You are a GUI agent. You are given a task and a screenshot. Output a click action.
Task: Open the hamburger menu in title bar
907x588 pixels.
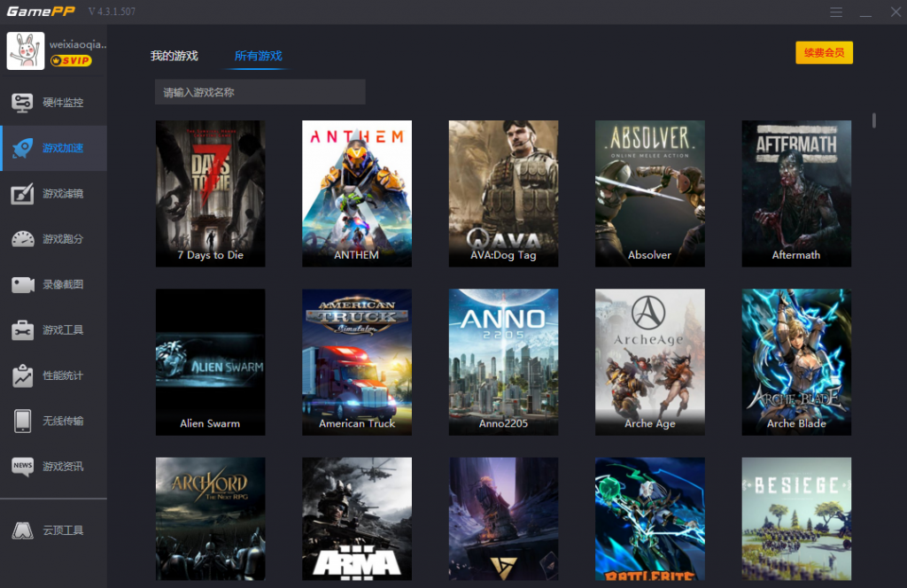(836, 12)
